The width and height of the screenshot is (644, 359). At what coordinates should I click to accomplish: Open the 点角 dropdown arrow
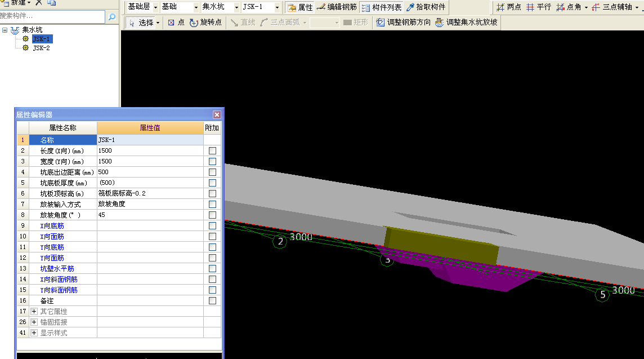(x=586, y=7)
